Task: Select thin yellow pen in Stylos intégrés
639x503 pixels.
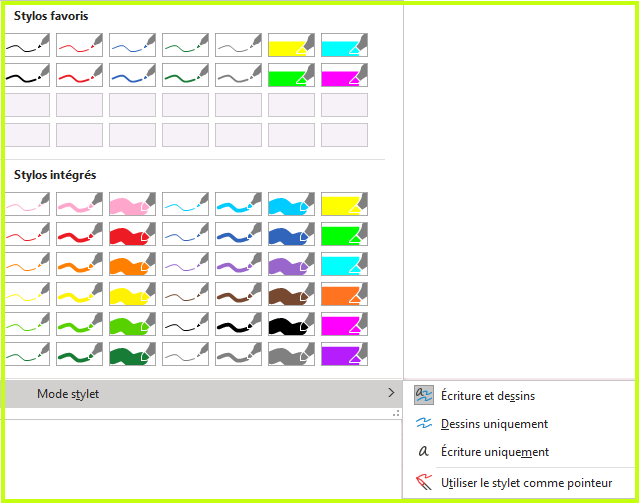Action: [27, 294]
